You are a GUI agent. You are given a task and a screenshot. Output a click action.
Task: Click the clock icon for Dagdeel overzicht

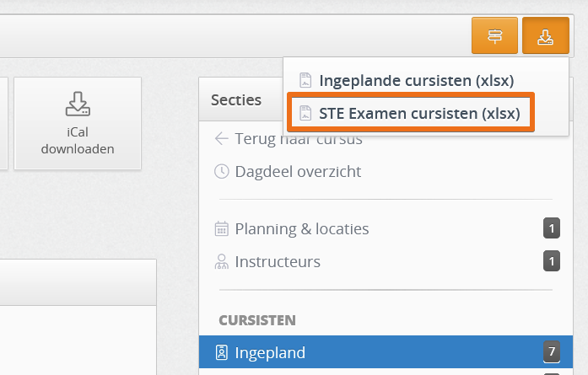pos(222,172)
